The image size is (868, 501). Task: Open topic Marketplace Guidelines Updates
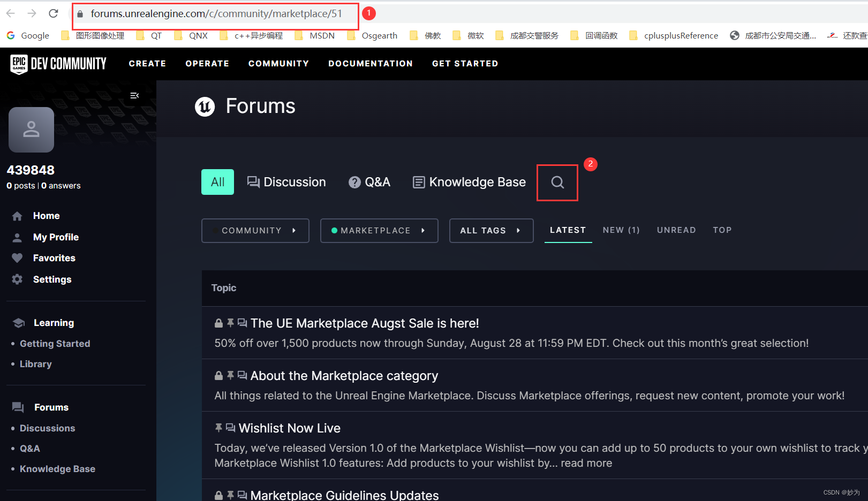pyautogui.click(x=344, y=495)
